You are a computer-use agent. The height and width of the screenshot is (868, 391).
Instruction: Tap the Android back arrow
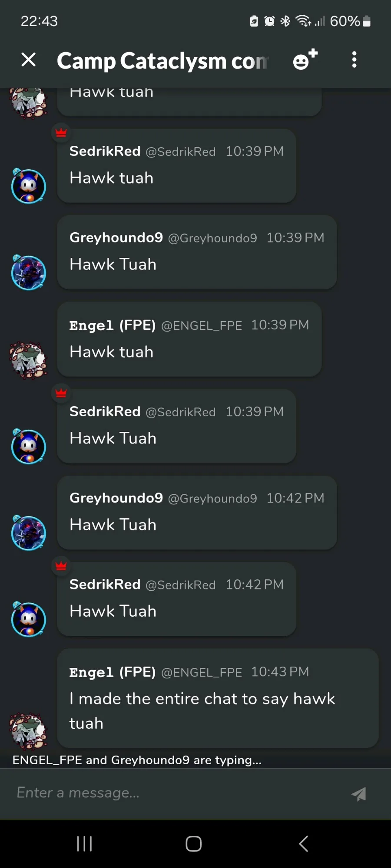304,844
